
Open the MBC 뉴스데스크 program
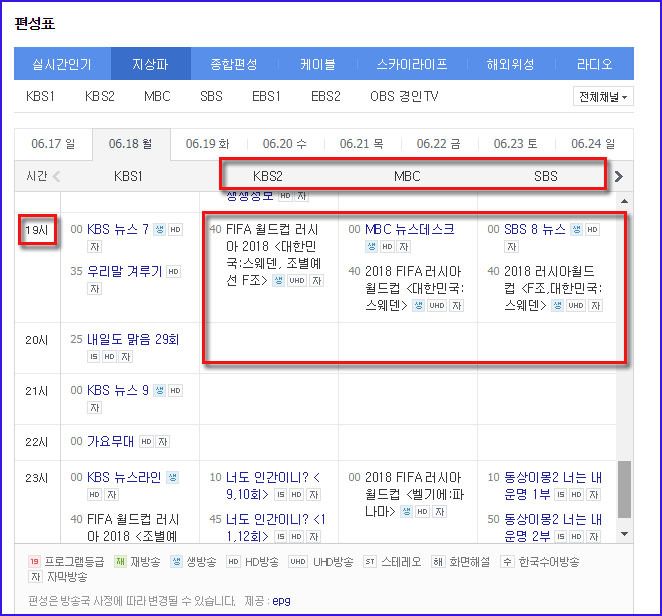[410, 229]
